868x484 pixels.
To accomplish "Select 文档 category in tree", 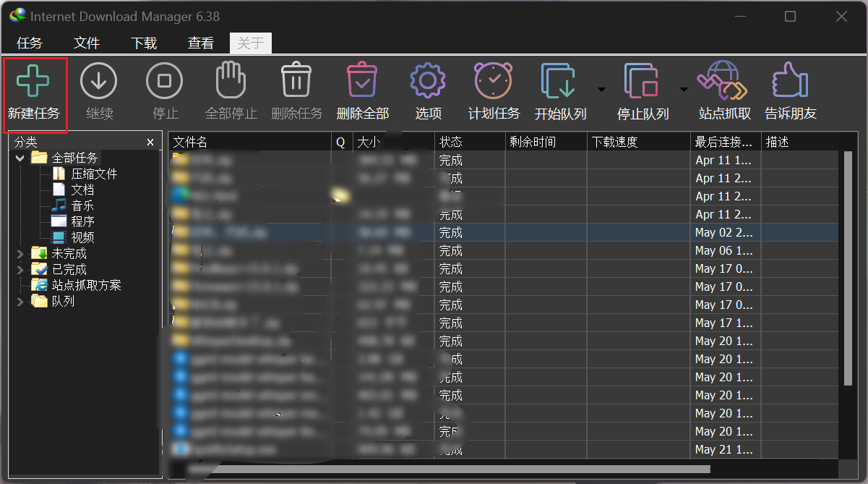I will 82,190.
